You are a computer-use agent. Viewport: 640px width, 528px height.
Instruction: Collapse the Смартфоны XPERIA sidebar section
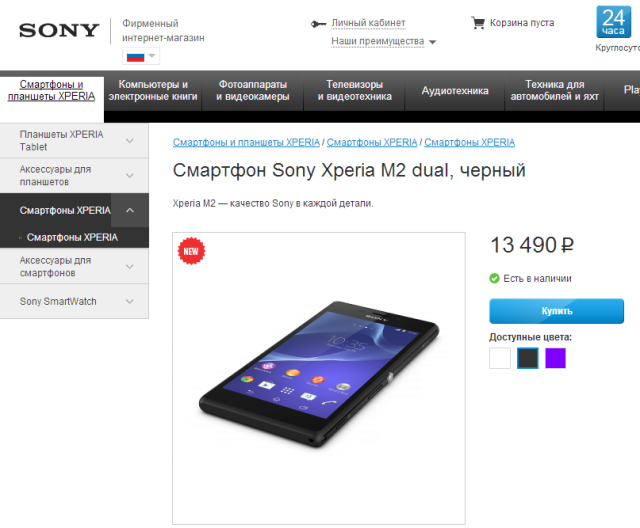click(130, 211)
